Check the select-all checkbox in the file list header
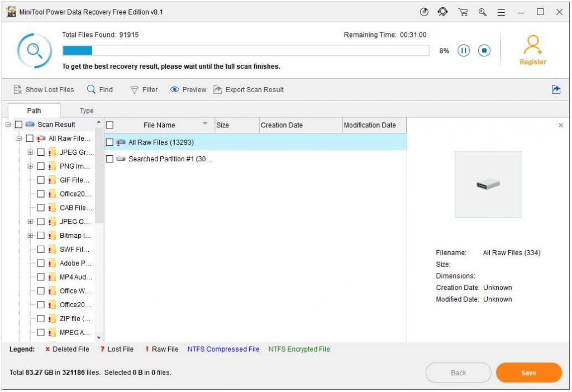Screen dimensions: 572x392 [109, 125]
